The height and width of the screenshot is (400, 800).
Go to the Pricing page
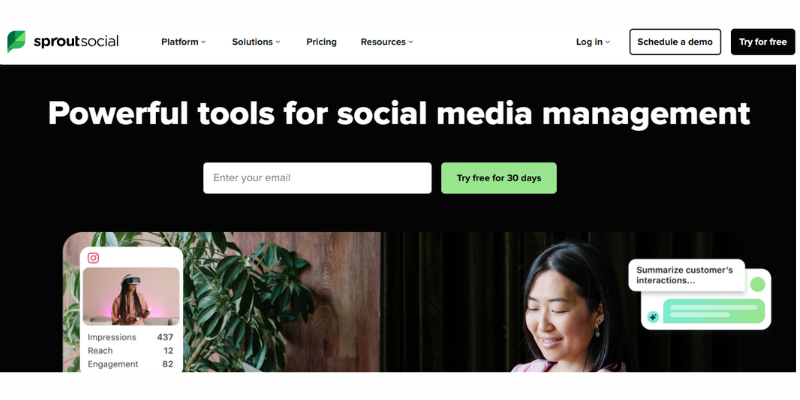[321, 42]
